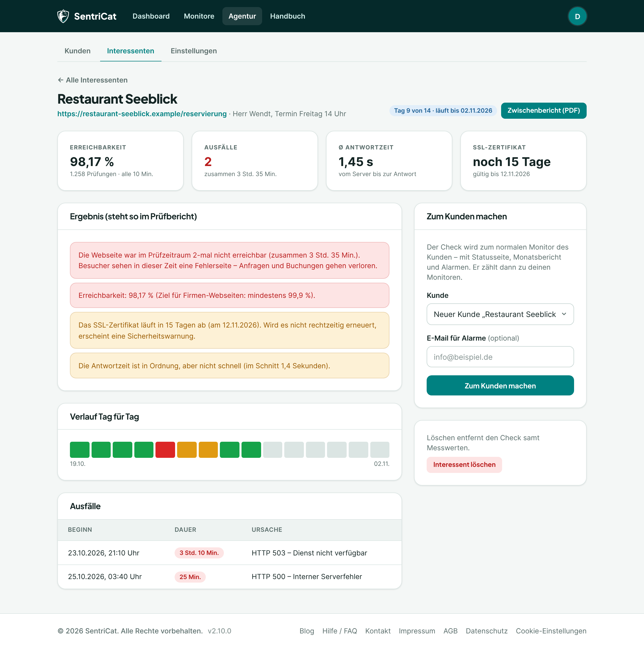This screenshot has height=648, width=644.
Task: Click "HTTP 500 – Interner Serverfehler" cell
Action: tap(307, 577)
